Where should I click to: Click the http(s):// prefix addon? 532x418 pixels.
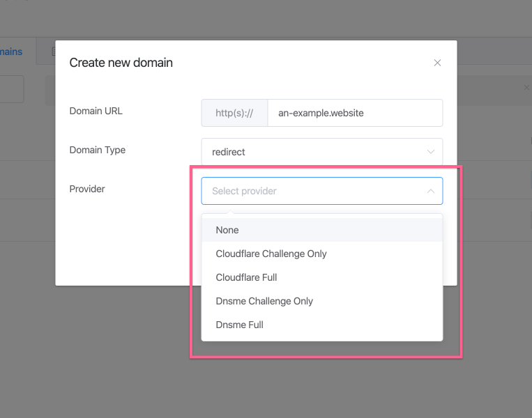[x=234, y=113]
